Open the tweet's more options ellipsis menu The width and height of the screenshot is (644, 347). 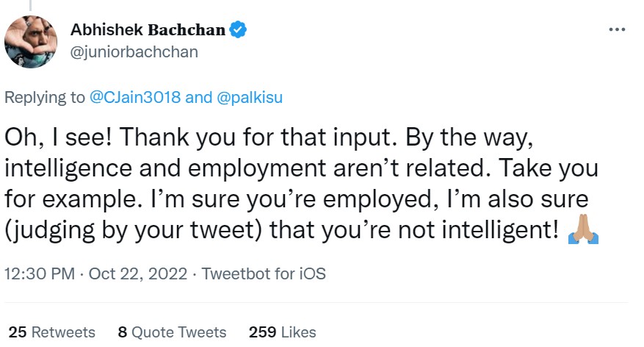tap(618, 30)
